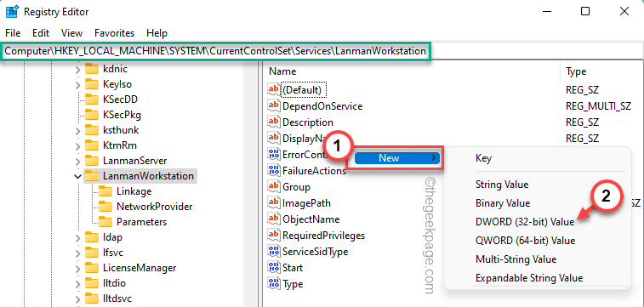Click the KeyIso folder icon
The image size is (644, 307).
click(92, 84)
